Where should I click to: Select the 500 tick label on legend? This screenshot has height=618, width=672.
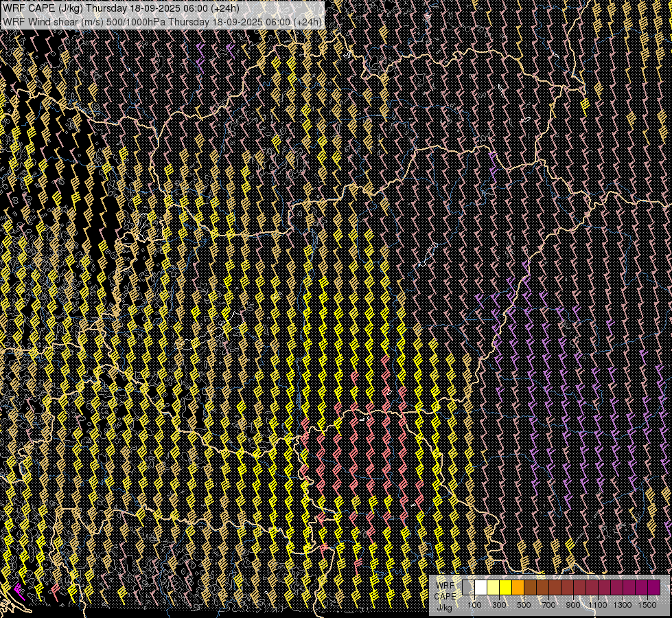[x=524, y=605]
